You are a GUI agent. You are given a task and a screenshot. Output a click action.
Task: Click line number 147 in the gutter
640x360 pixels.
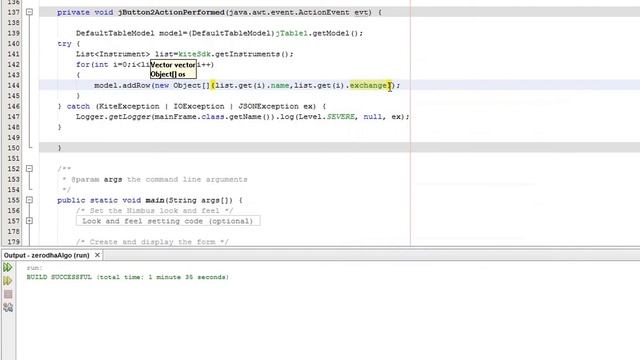(x=13, y=117)
